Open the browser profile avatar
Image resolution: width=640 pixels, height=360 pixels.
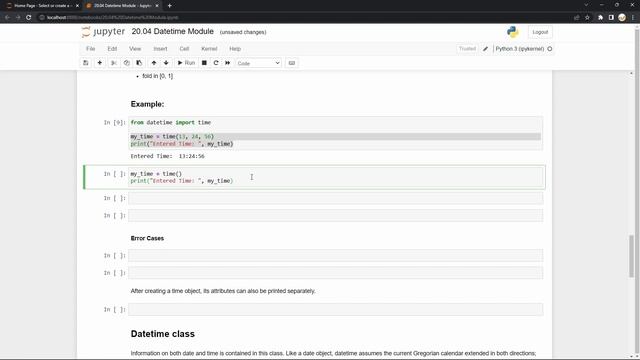tap(622, 18)
